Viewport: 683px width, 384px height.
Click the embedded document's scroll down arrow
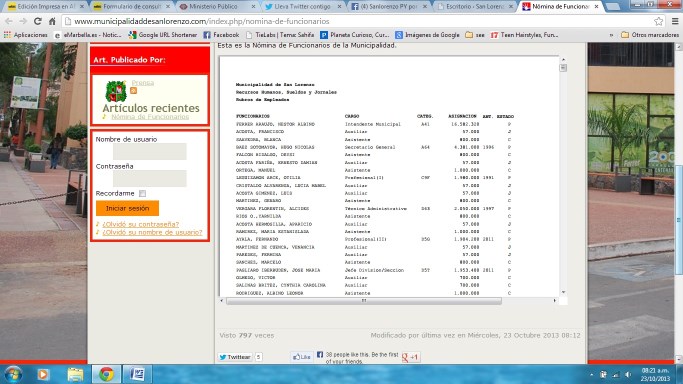coord(563,292)
